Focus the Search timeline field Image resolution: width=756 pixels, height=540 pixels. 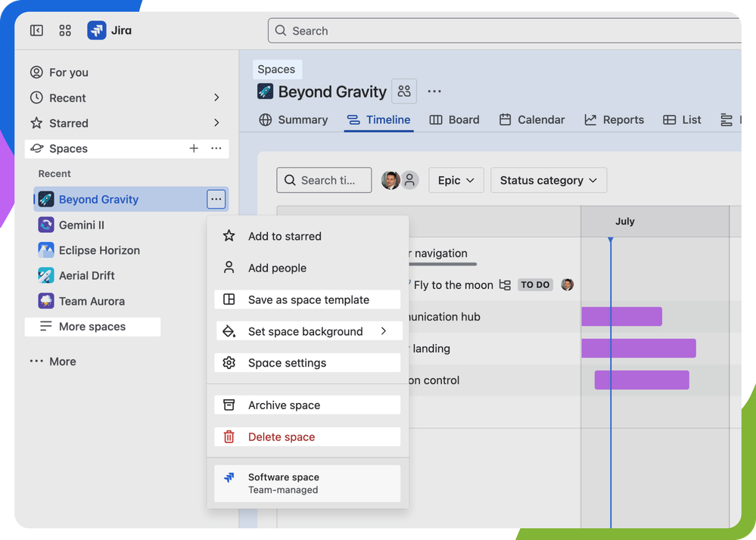point(324,180)
